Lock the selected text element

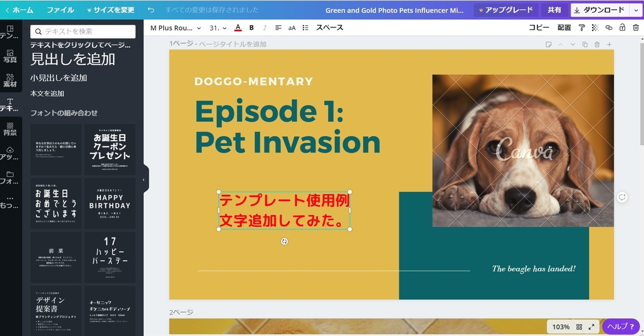622,27
